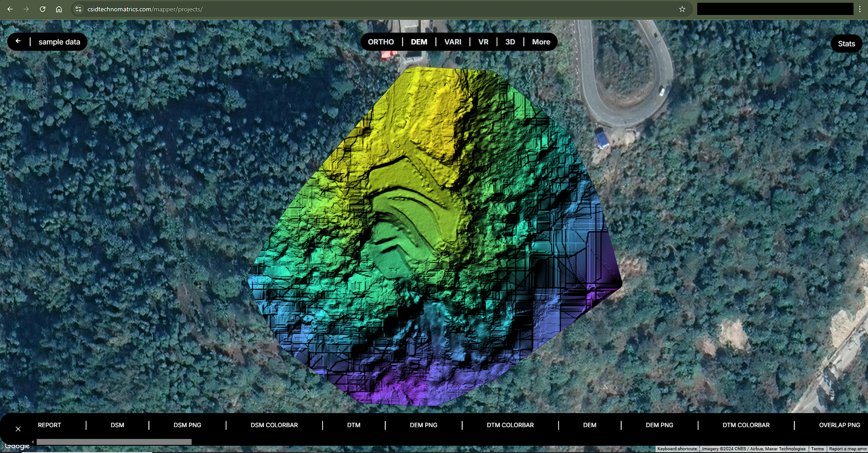Click the address bar URL
The height and width of the screenshot is (453, 868).
pyautogui.click(x=145, y=9)
